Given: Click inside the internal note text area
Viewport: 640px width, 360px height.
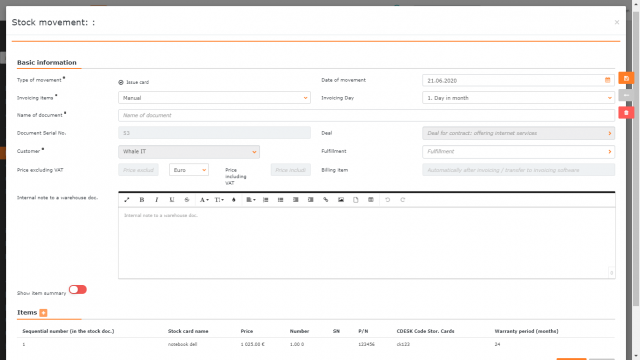Looking at the screenshot, I should pos(366,243).
